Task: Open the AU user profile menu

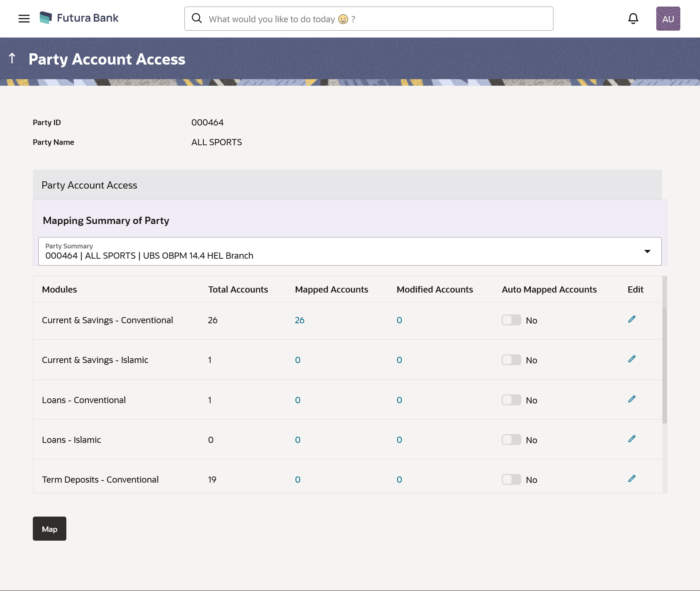Action: [668, 19]
